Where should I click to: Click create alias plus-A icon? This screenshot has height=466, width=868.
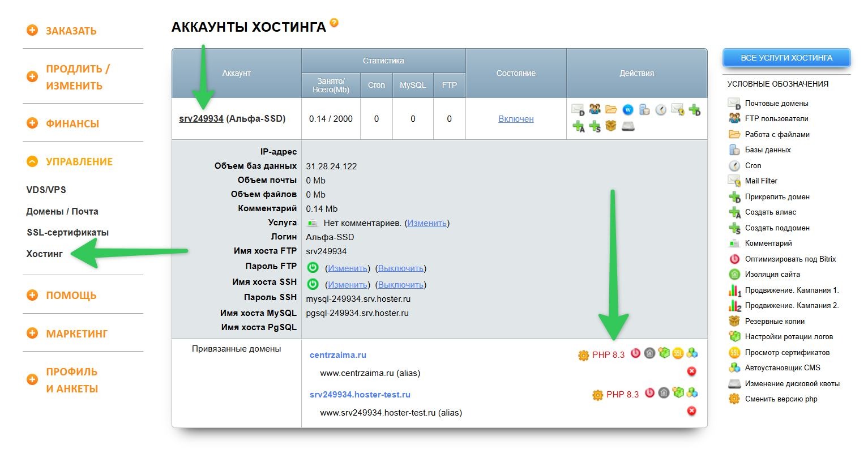578,126
